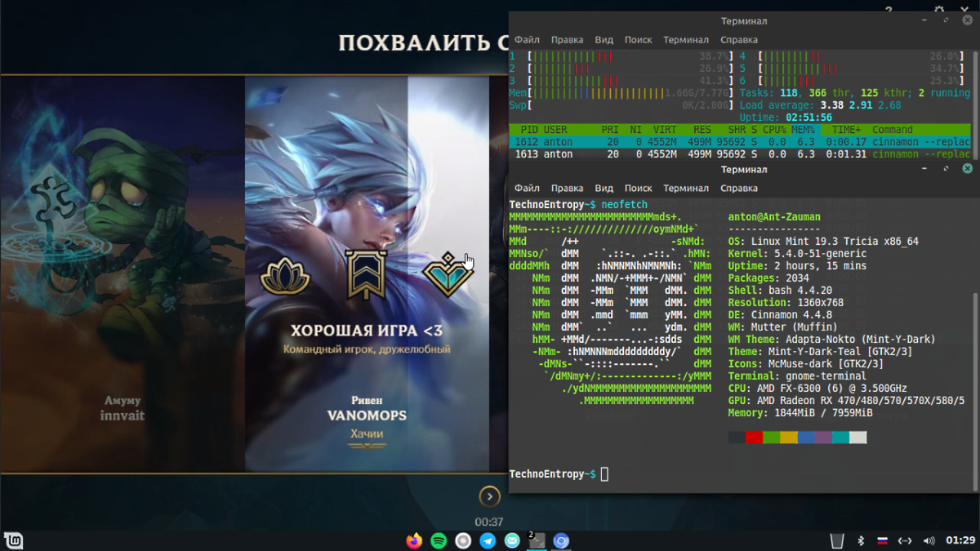
Task: Launch Firefox from the panel
Action: click(x=414, y=540)
